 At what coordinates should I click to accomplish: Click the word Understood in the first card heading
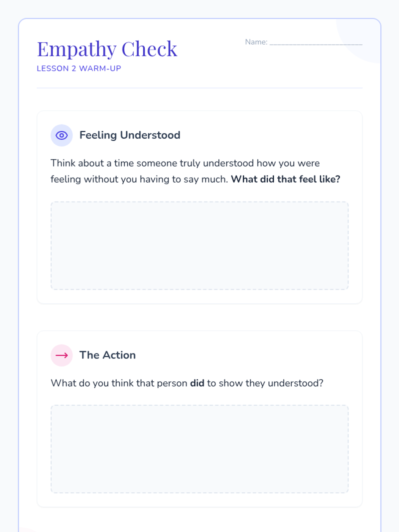(x=150, y=135)
